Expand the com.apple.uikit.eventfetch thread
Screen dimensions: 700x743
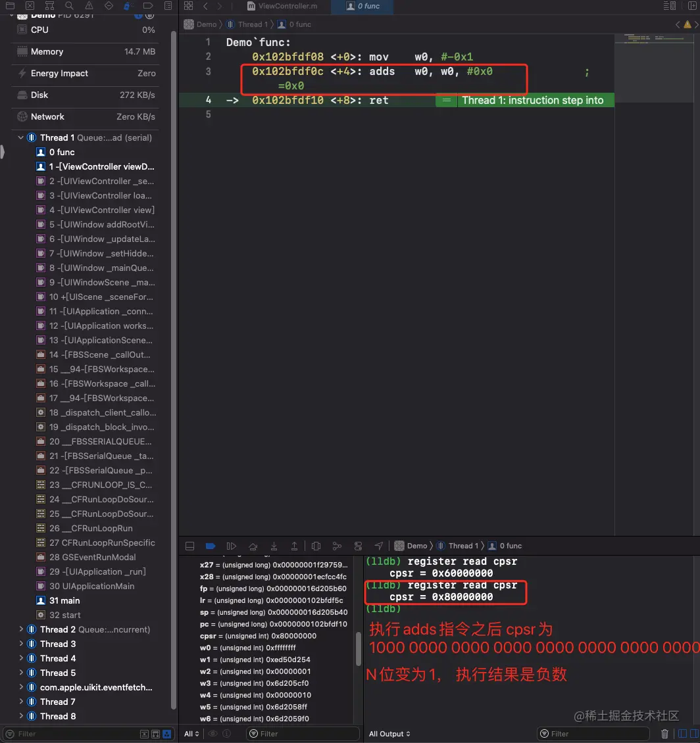(21, 687)
